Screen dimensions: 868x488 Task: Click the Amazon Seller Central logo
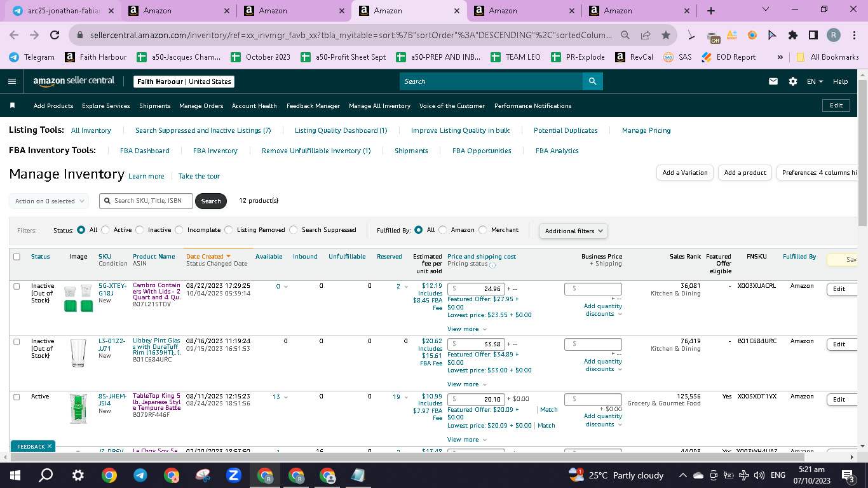[x=74, y=81]
